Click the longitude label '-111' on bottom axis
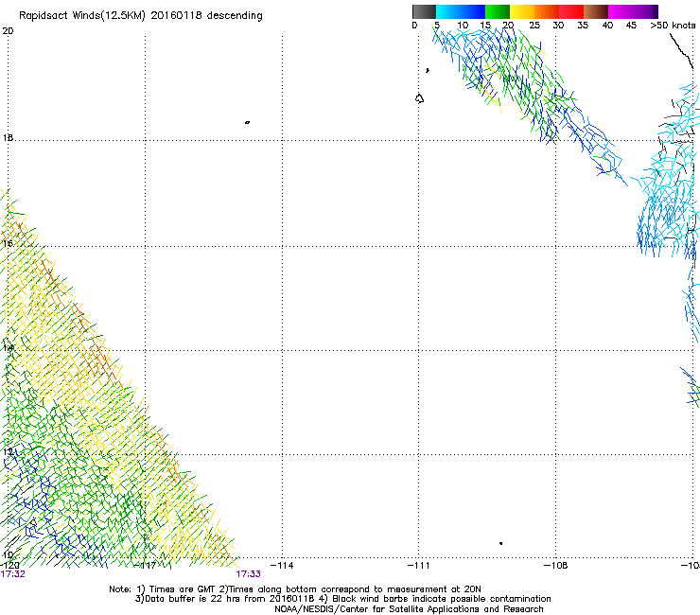Screen dimensions: 700x615 [418, 566]
